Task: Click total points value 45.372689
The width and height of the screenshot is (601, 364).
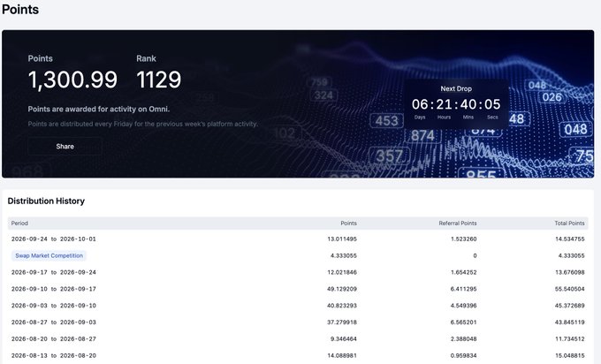Action: coord(569,306)
